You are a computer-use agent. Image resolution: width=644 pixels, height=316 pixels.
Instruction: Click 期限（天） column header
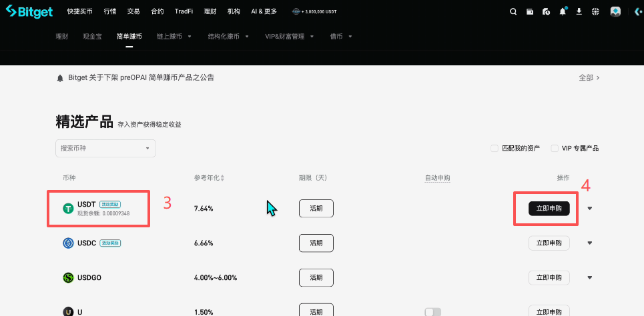click(312, 178)
